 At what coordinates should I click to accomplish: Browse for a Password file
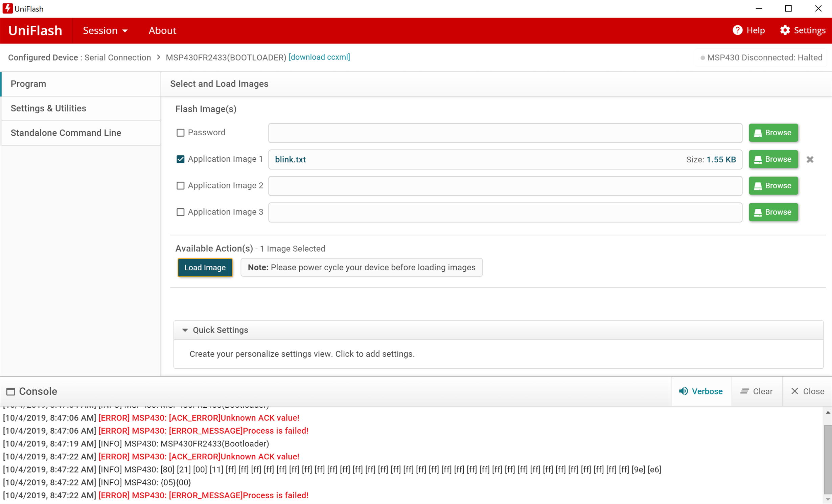(773, 133)
